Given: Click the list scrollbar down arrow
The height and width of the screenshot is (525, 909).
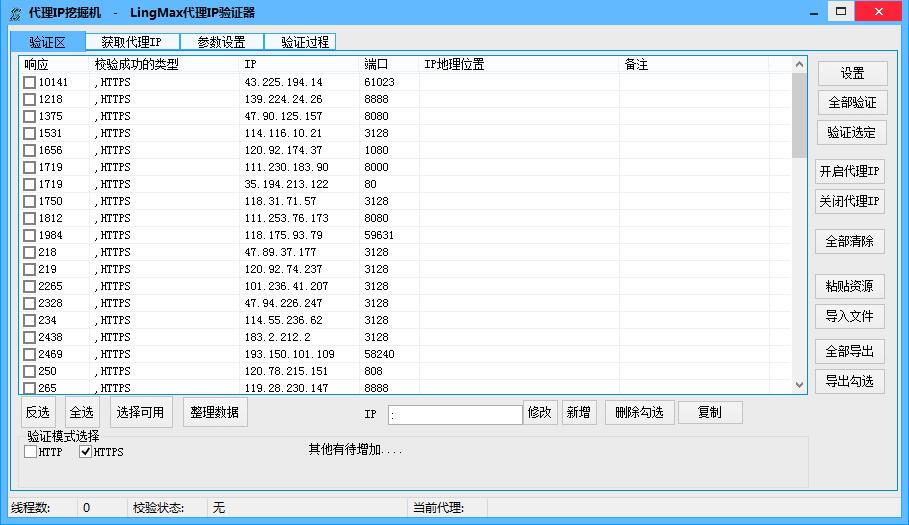Looking at the screenshot, I should click(799, 385).
